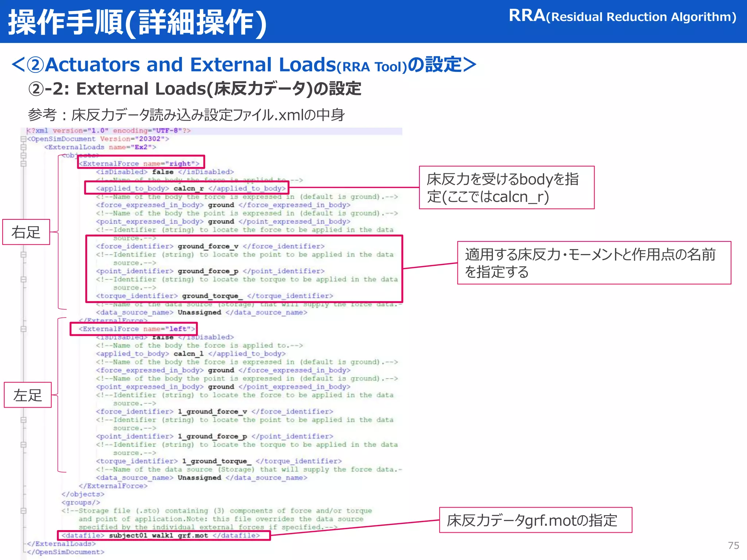747x560 pixels.
Task: Click the torque_identifier ground_torque_ line
Action: tap(214, 296)
